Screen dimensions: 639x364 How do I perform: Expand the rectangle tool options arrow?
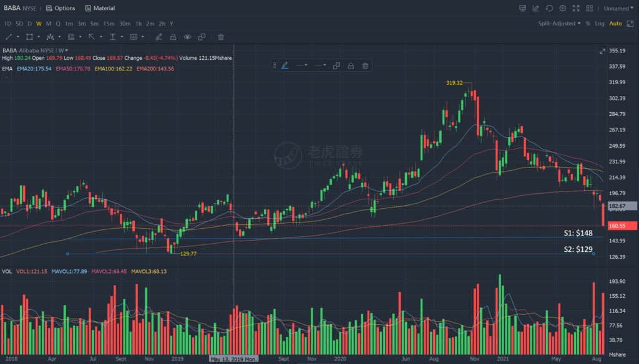click(39, 37)
